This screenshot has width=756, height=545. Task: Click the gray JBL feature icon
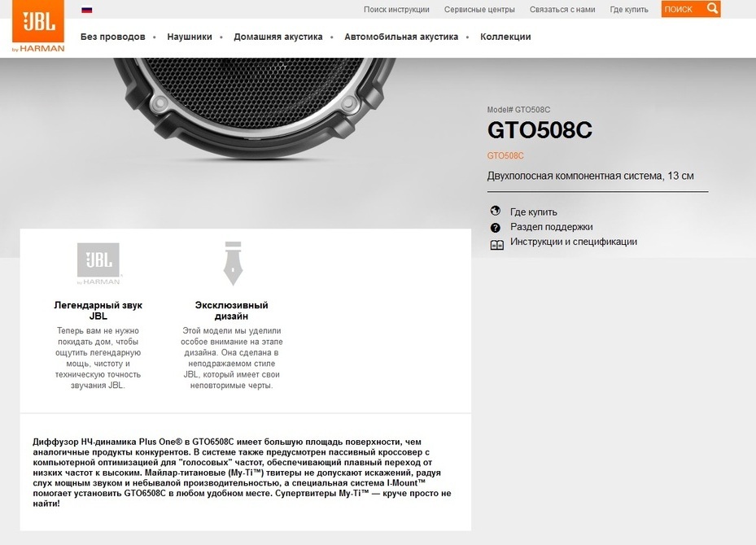98,264
